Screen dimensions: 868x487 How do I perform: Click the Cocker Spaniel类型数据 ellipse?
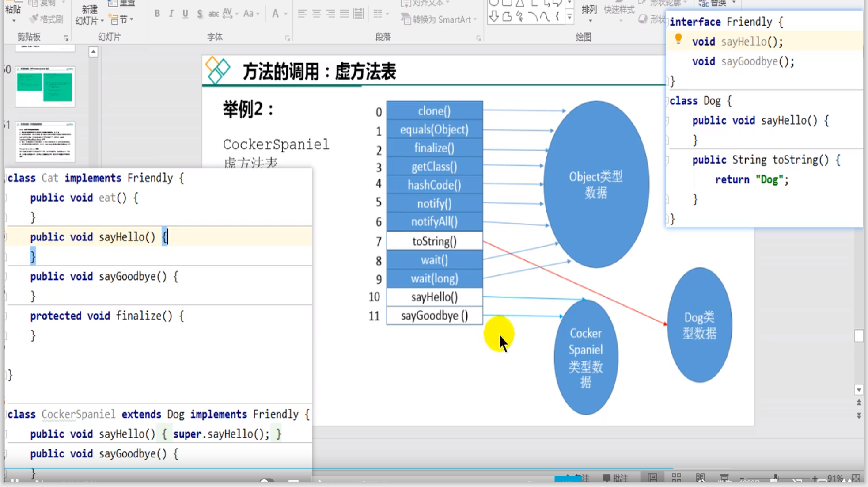(x=586, y=357)
